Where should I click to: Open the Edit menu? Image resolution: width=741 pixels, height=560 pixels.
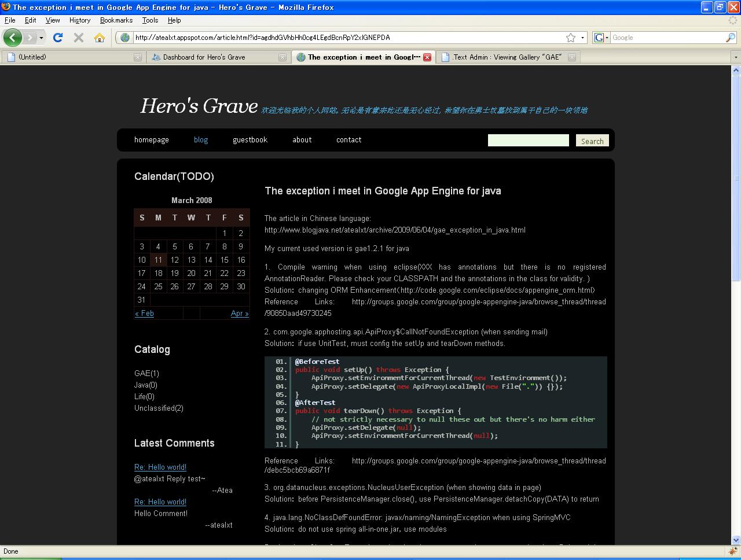point(30,20)
